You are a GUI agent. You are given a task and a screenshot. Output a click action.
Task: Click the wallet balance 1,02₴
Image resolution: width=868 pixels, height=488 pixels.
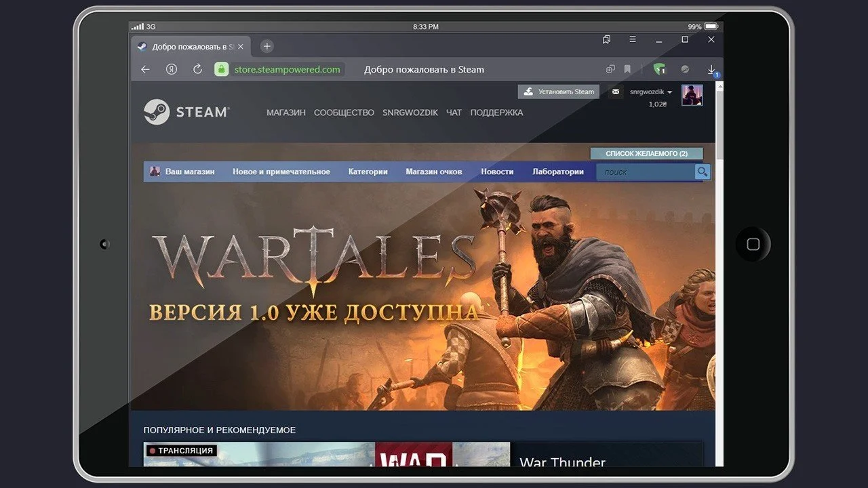[658, 104]
